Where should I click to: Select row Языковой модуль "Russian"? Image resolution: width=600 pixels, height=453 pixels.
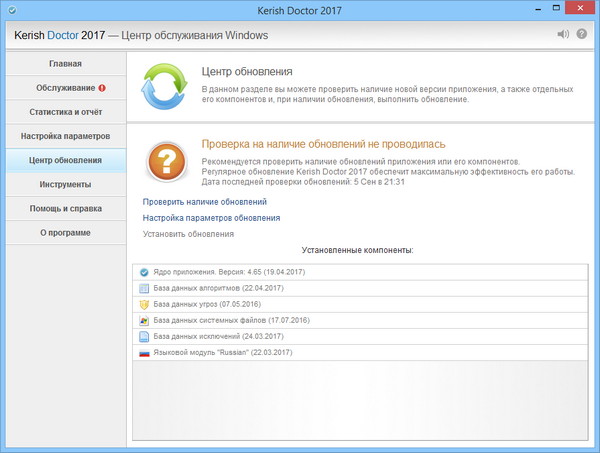360,353
